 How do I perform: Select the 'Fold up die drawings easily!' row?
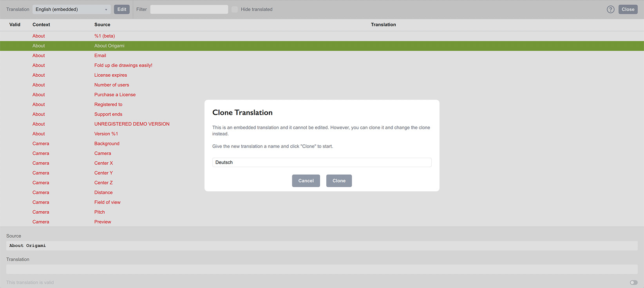(x=123, y=65)
